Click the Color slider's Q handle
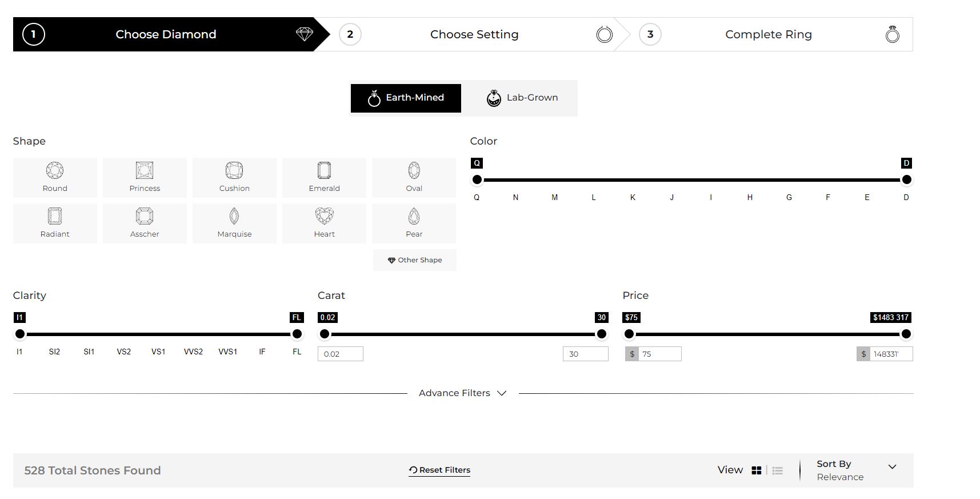The width and height of the screenshot is (980, 499). [477, 180]
